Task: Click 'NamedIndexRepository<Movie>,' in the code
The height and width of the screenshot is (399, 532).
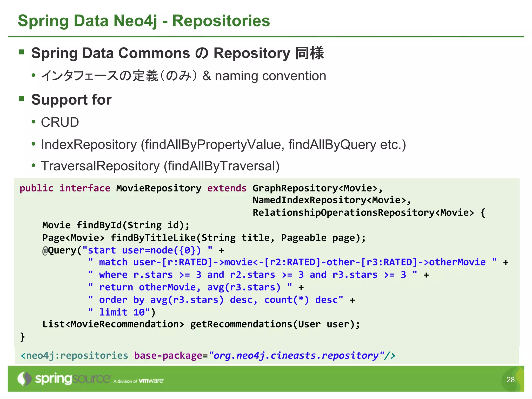Action: pyautogui.click(x=332, y=200)
